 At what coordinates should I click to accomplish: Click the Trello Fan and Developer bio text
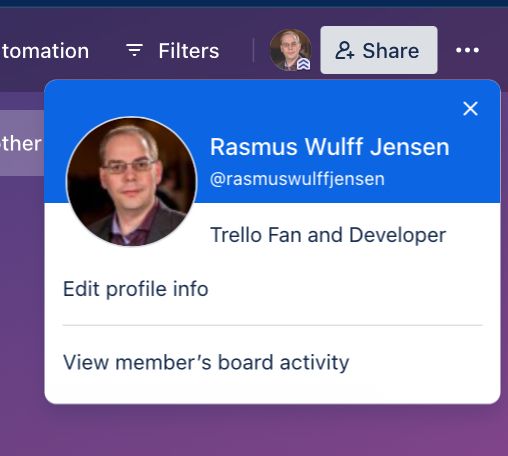[x=328, y=235]
